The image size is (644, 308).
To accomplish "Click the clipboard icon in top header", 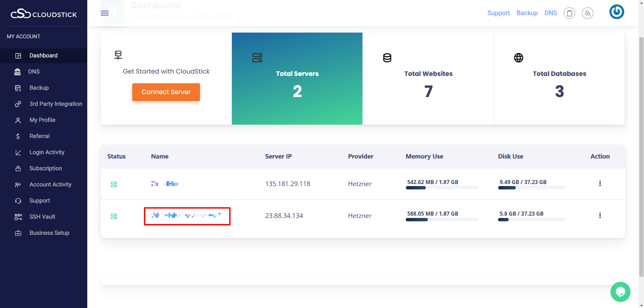I will tap(569, 13).
